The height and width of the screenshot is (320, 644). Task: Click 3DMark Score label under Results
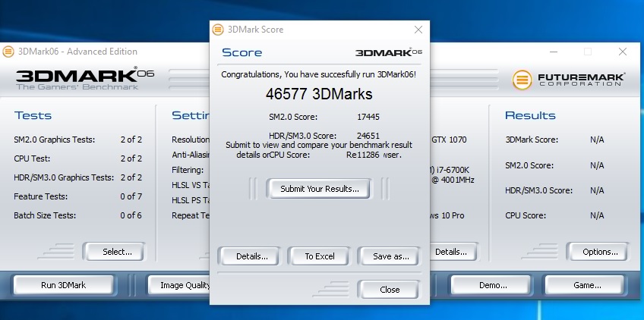coord(532,140)
